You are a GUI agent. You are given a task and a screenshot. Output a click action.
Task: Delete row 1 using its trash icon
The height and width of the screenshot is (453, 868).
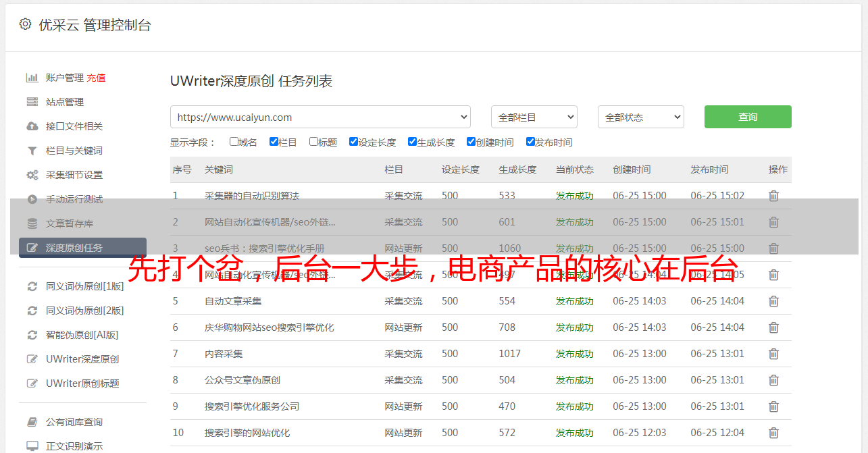[773, 196]
